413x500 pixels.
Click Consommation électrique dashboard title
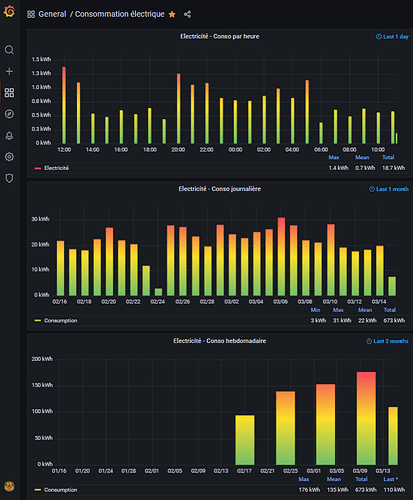click(119, 14)
